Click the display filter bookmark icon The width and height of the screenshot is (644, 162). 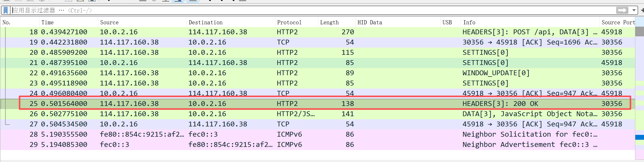click(6, 10)
